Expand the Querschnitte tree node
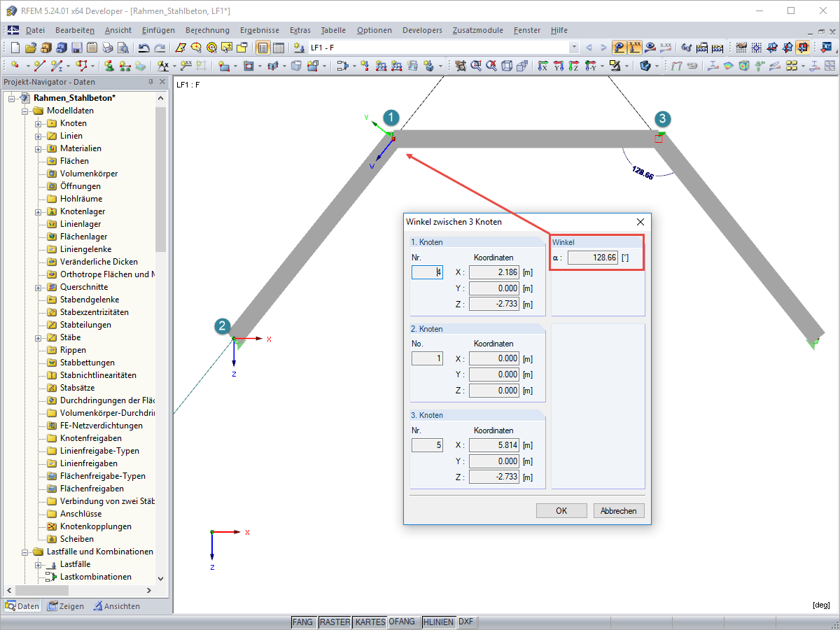 (38, 287)
